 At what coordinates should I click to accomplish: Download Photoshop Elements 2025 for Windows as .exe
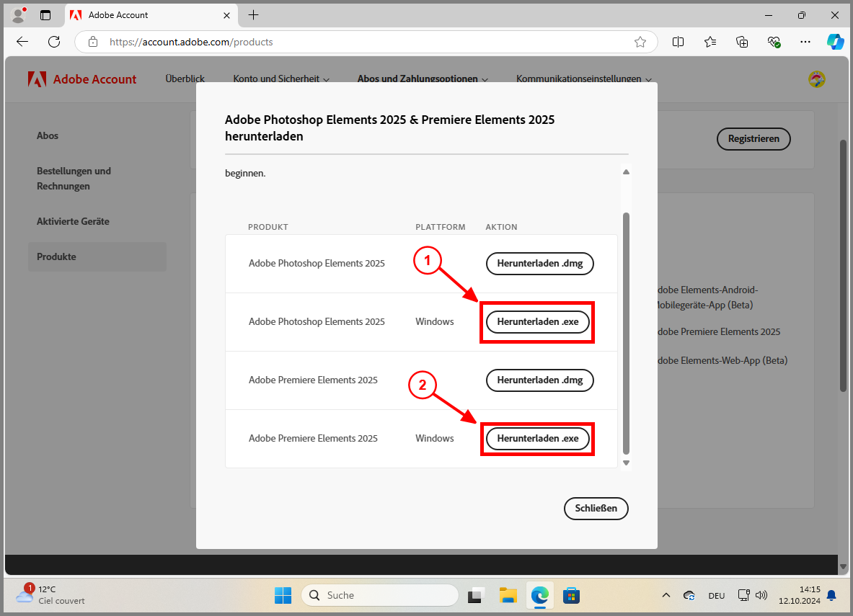click(x=537, y=322)
